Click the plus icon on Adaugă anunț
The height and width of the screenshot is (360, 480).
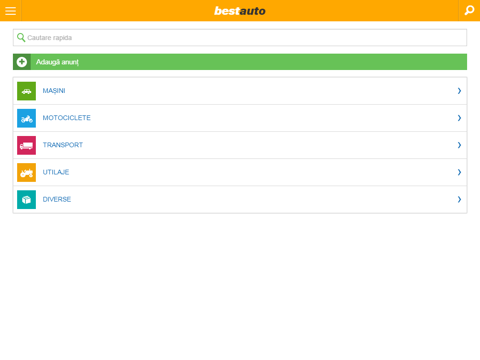click(x=22, y=62)
